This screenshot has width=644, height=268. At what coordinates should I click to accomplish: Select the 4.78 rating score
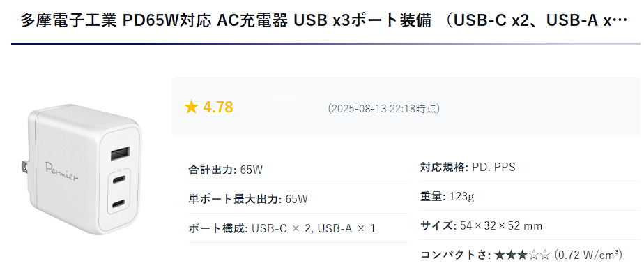[x=218, y=107]
